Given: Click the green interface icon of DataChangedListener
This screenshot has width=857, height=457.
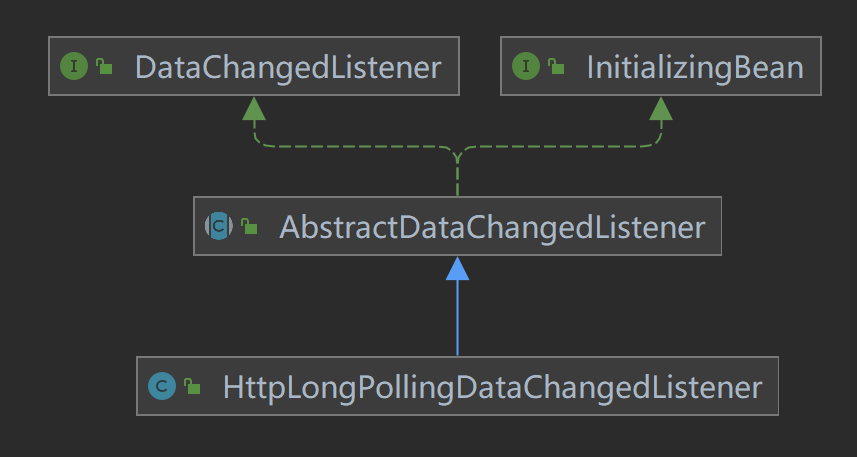Looking at the screenshot, I should point(74,67).
